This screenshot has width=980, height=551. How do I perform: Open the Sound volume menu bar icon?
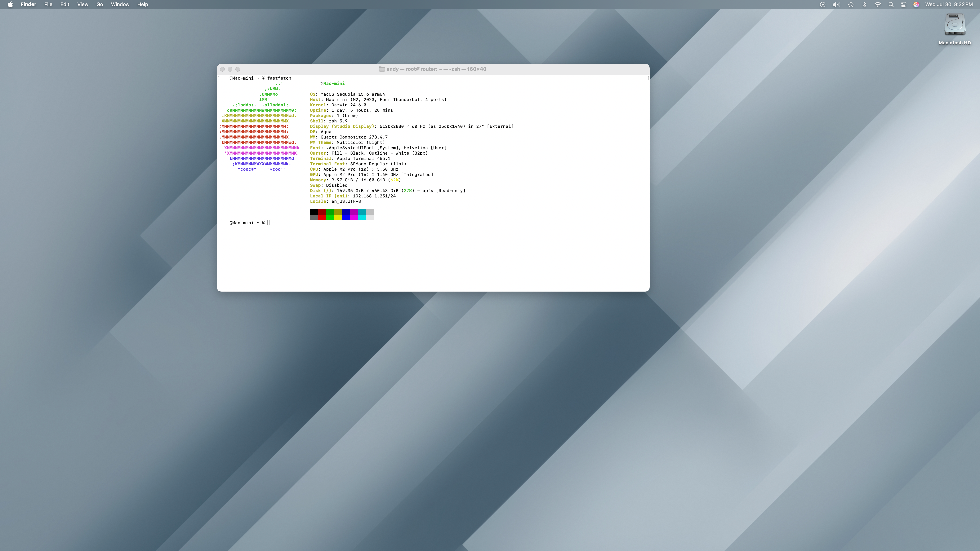tap(836, 5)
